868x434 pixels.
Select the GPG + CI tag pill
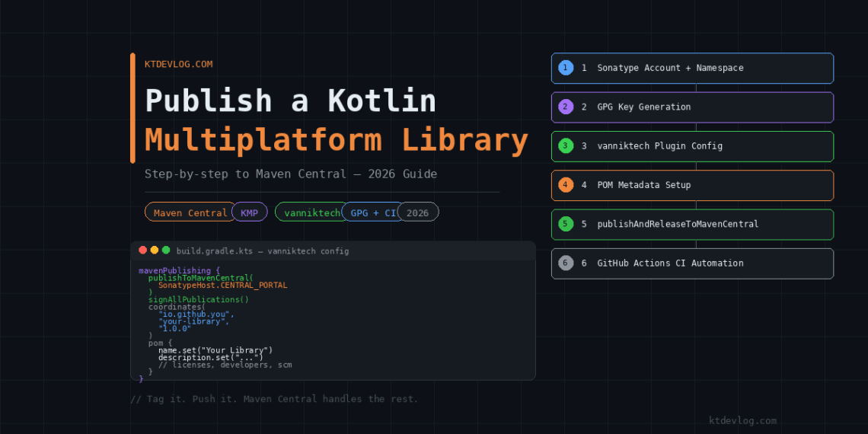coord(374,212)
